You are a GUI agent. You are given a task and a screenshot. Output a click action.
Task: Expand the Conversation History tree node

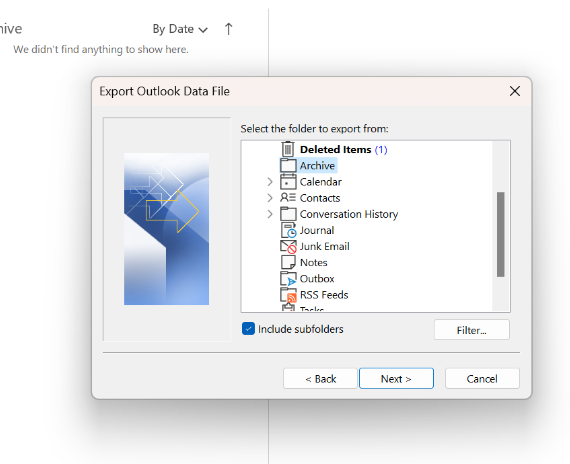(x=270, y=214)
